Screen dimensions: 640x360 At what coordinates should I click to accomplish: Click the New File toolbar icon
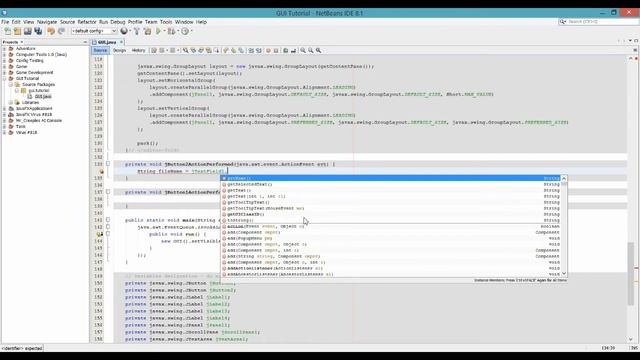coord(7,31)
